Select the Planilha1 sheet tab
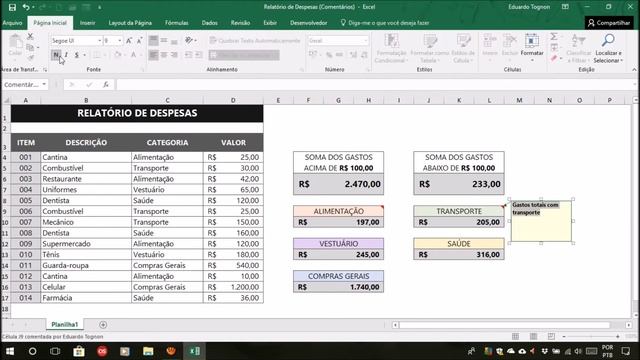 64,324
